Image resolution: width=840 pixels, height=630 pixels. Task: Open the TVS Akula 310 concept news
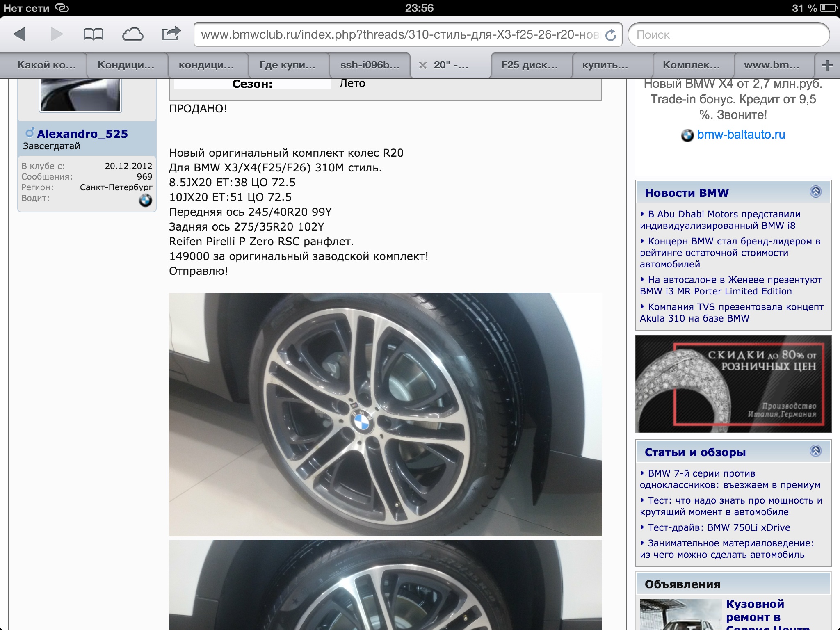(x=732, y=313)
